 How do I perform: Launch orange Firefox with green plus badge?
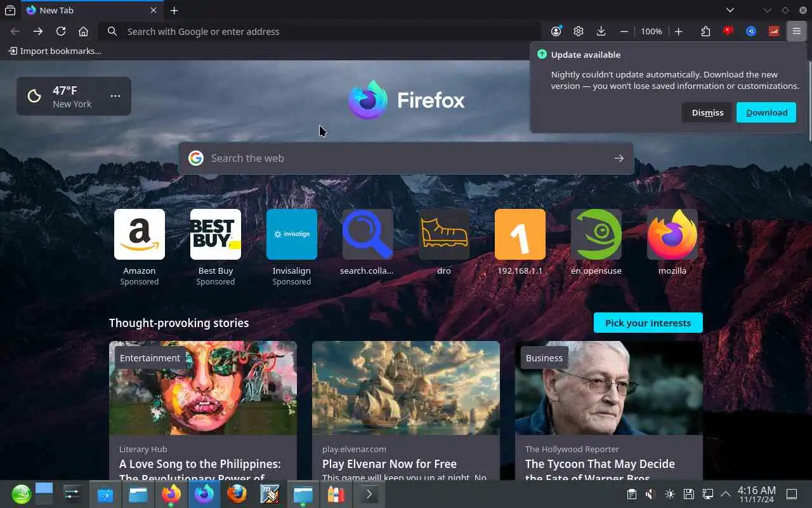(x=171, y=494)
